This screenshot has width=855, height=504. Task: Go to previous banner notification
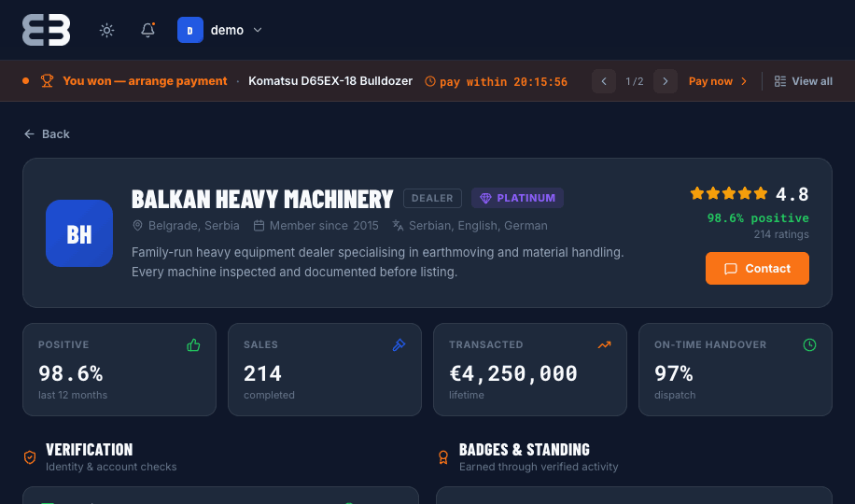(x=604, y=81)
